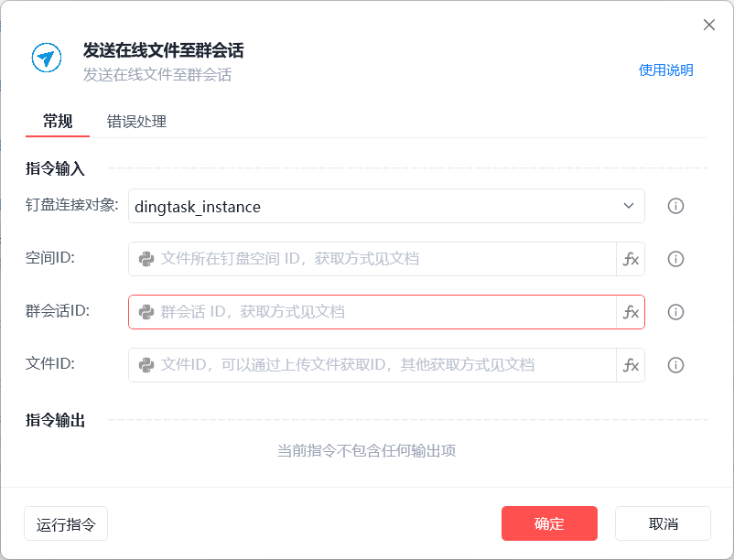
Task: Switch to the 常规 tab
Action: point(58,122)
